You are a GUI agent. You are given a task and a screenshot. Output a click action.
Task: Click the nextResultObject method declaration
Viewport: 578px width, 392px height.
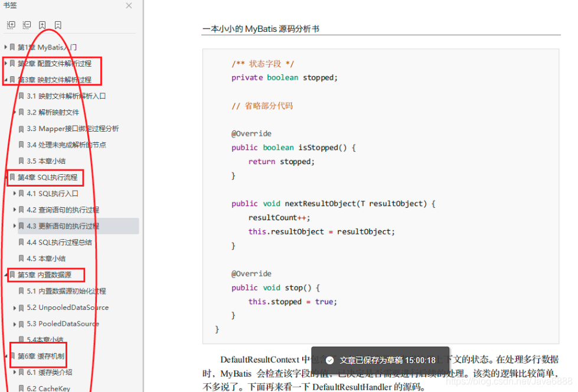333,204
